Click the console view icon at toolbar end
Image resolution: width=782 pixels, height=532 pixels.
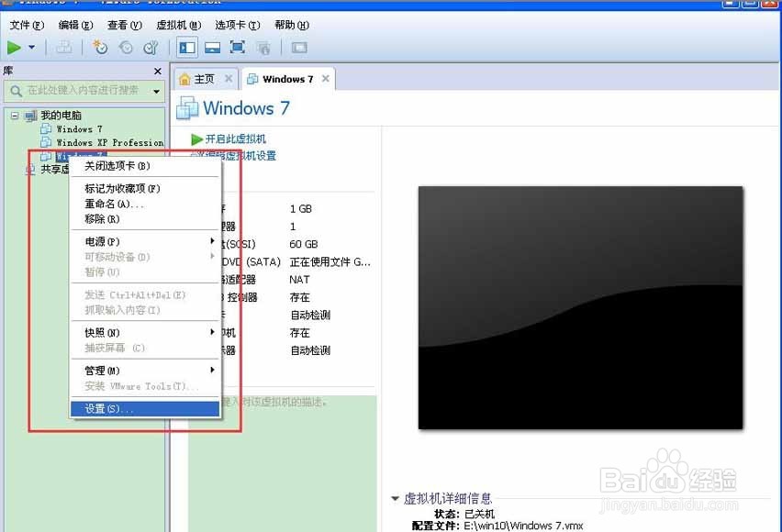coord(299,48)
